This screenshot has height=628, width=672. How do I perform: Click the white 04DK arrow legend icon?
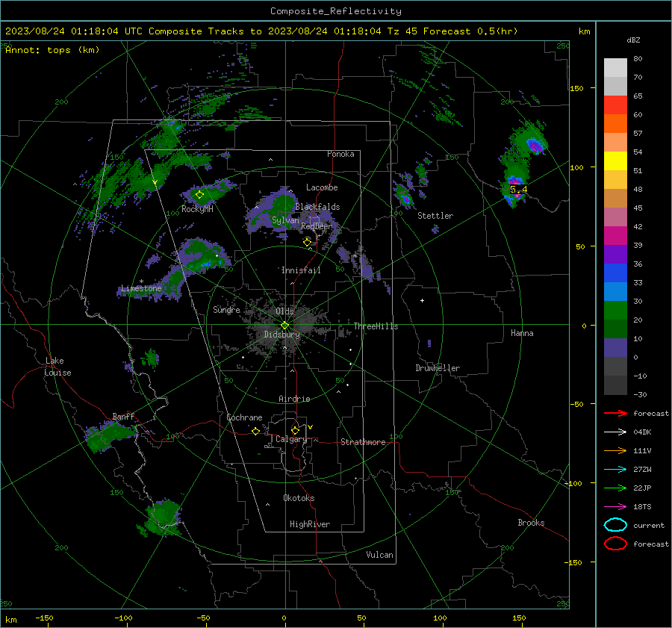click(615, 432)
